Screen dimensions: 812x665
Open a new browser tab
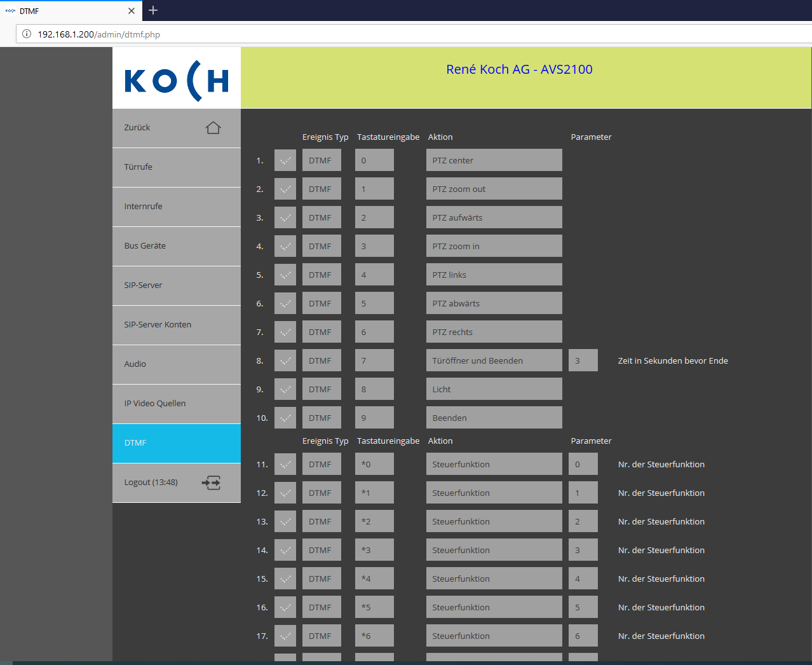point(153,10)
